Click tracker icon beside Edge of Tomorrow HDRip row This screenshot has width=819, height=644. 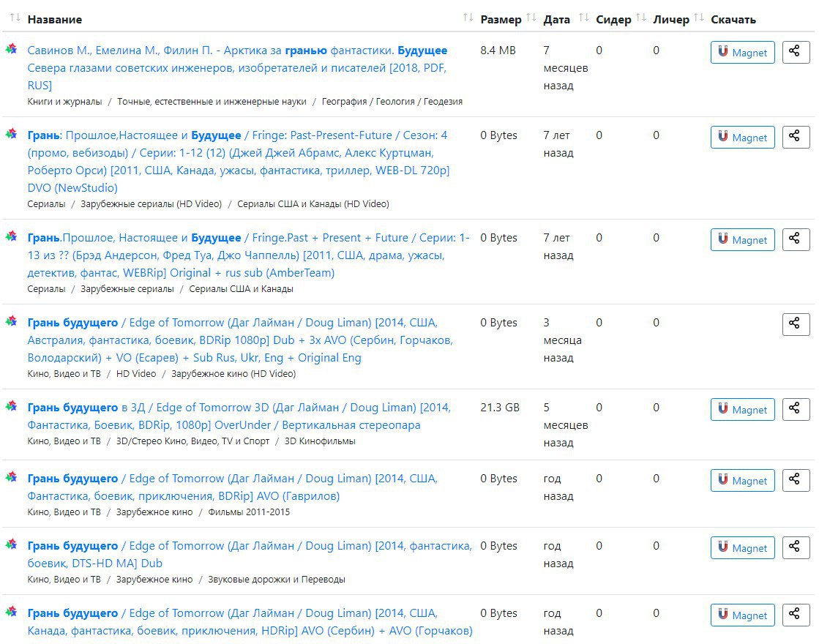point(11,612)
